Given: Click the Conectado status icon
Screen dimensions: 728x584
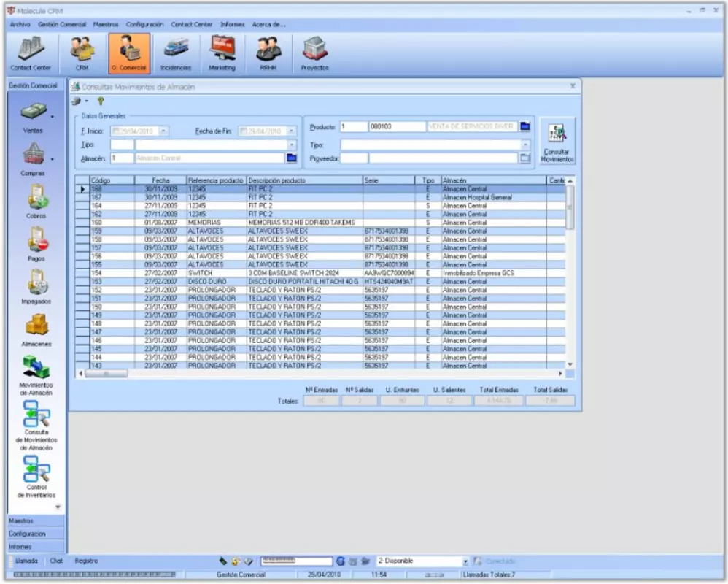Looking at the screenshot, I should [477, 561].
